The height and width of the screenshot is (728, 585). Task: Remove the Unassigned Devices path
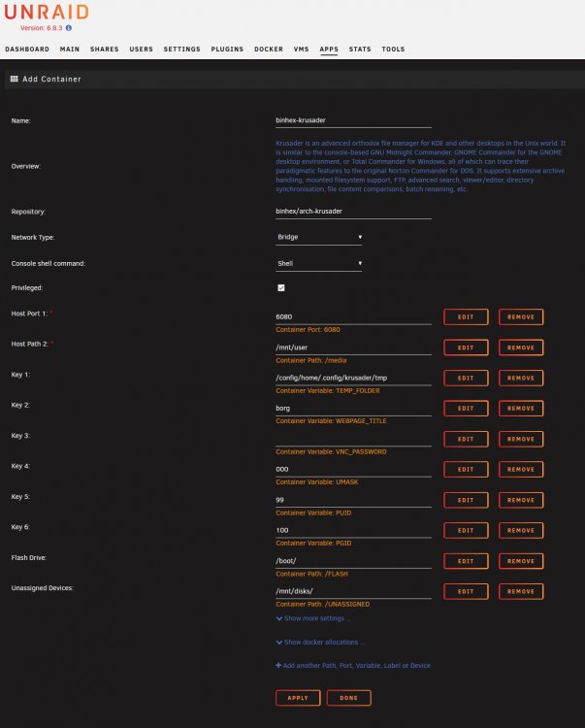pos(521,591)
